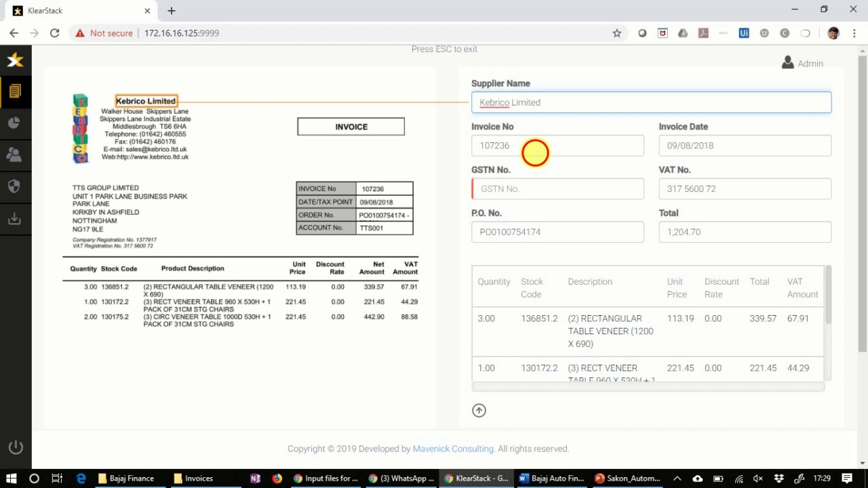Click ORDER No. value on invoice image
This screenshot has width=868, height=488.
point(383,216)
